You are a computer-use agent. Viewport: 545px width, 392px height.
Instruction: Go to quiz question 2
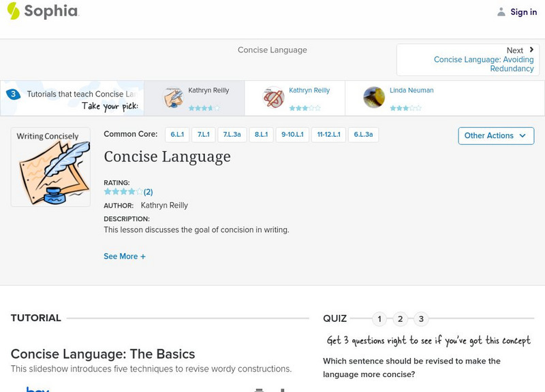401,318
